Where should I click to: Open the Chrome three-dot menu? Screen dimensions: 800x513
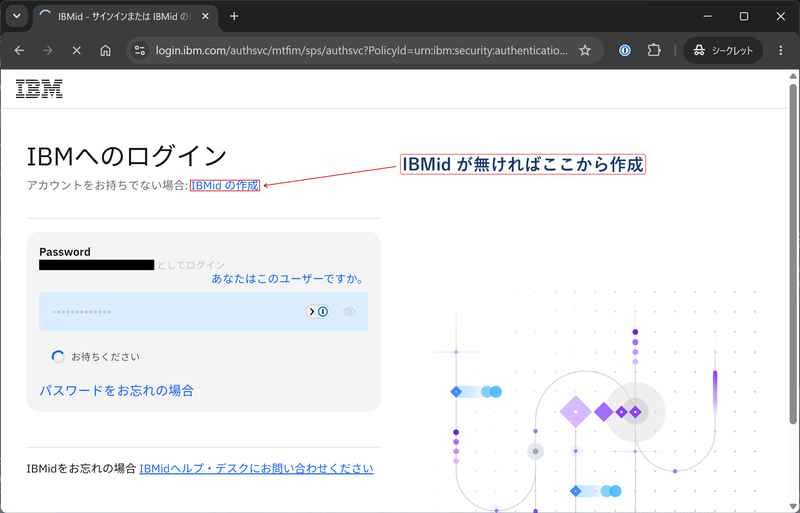click(x=781, y=51)
